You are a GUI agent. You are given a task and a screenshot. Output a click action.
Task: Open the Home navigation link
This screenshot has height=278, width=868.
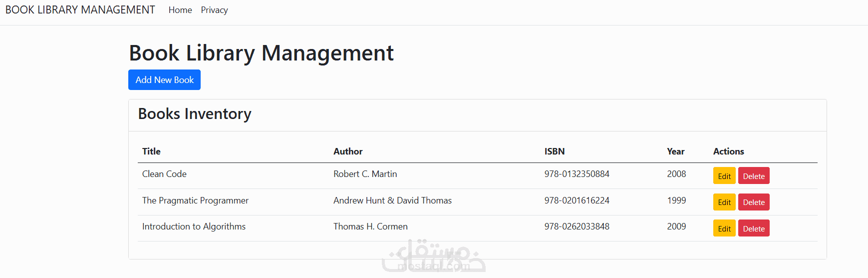point(180,10)
